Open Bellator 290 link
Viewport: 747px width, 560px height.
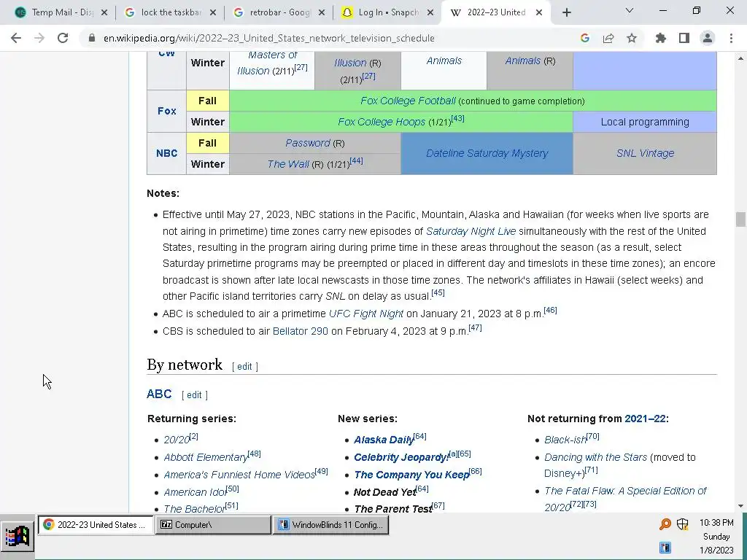tap(300, 332)
